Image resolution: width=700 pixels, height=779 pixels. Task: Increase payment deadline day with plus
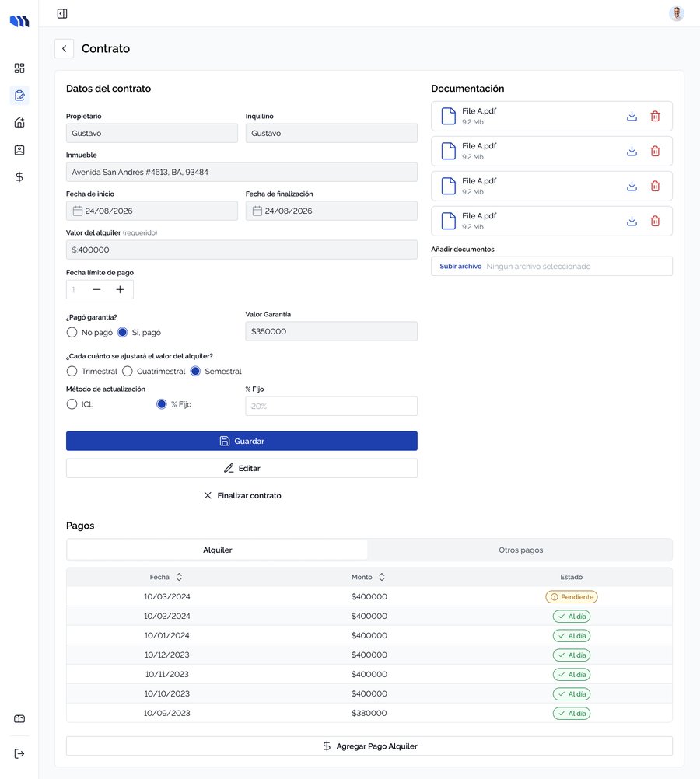(120, 290)
